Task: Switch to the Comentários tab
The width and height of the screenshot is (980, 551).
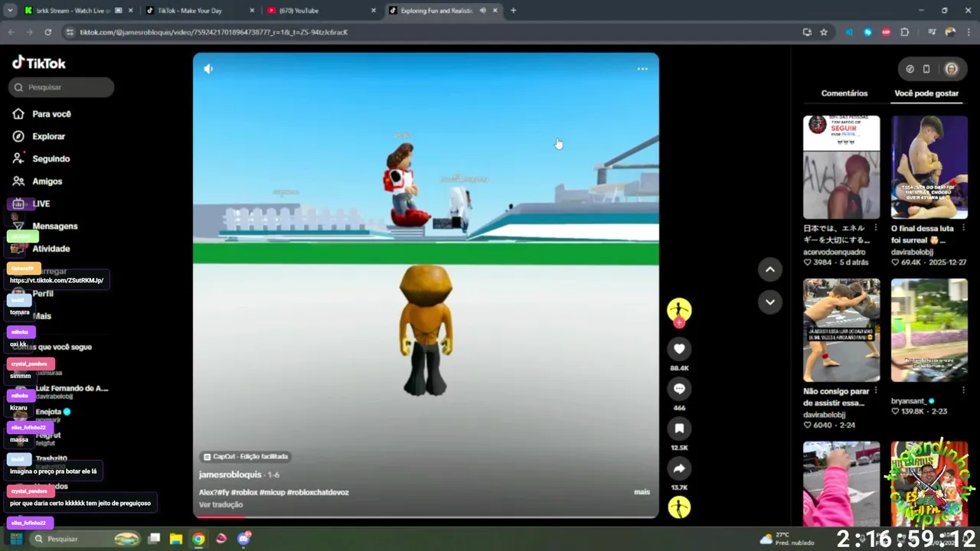Action: tap(844, 93)
